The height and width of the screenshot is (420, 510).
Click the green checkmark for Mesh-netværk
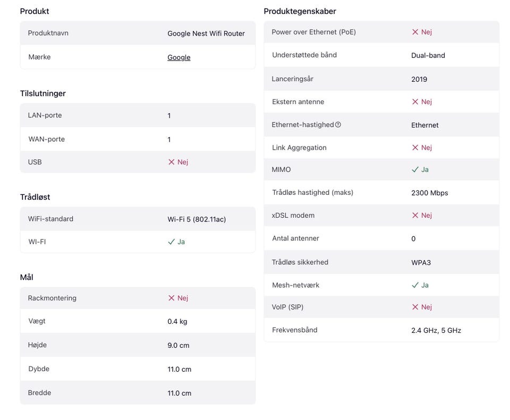click(415, 285)
